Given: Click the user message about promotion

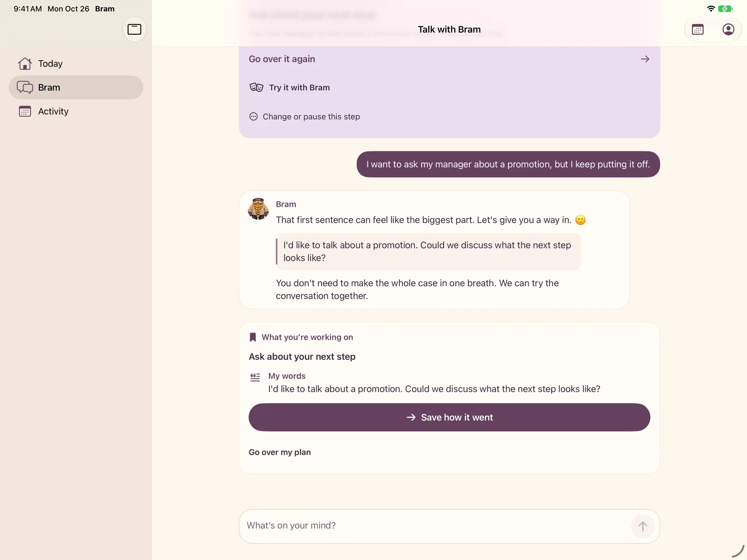Looking at the screenshot, I should pos(508,164).
